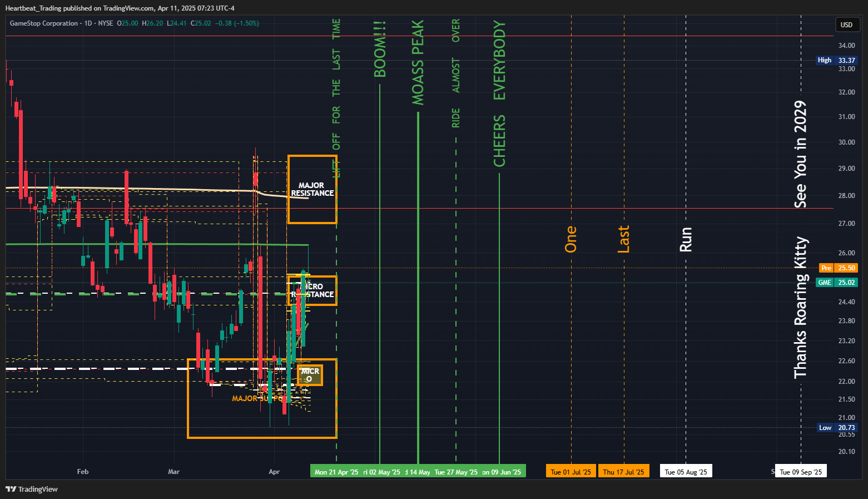This screenshot has height=499, width=868.
Task: Click the Feb label on time axis
Action: [83, 472]
